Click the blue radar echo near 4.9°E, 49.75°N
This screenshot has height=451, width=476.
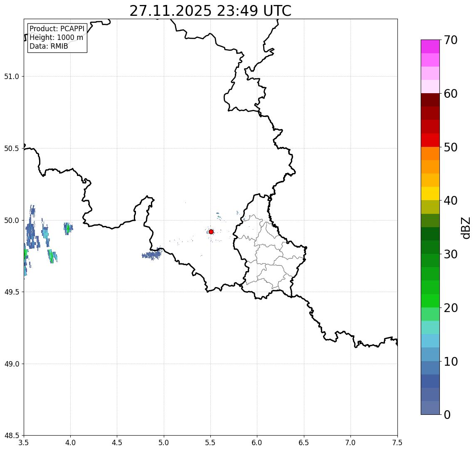coord(152,254)
